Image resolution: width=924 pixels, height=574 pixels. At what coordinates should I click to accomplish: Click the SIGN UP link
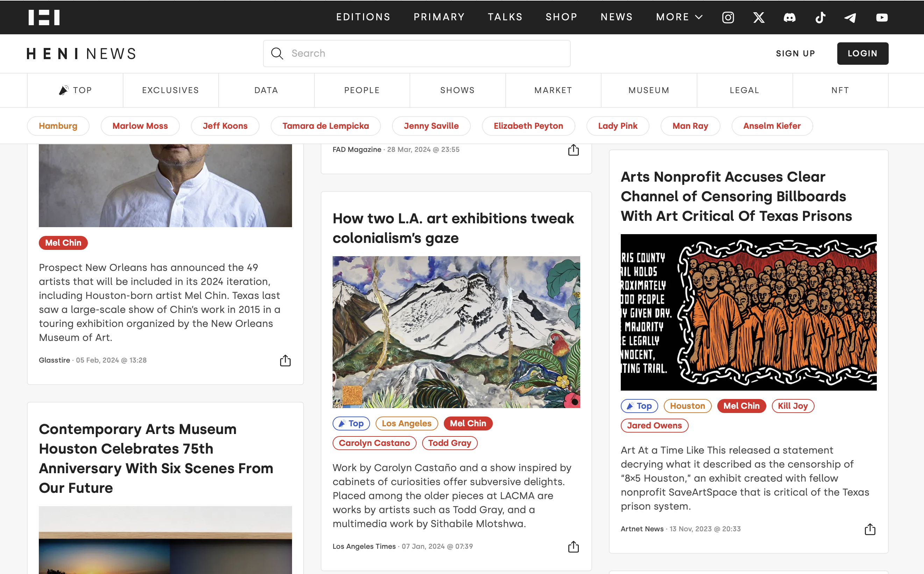click(795, 54)
